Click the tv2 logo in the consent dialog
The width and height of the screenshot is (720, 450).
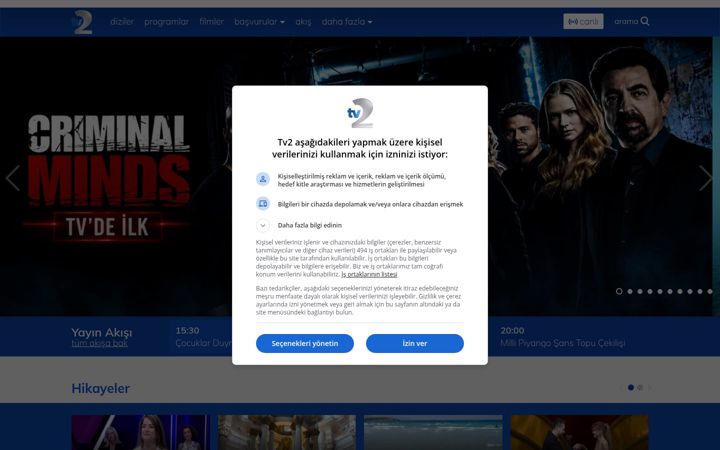(x=360, y=113)
